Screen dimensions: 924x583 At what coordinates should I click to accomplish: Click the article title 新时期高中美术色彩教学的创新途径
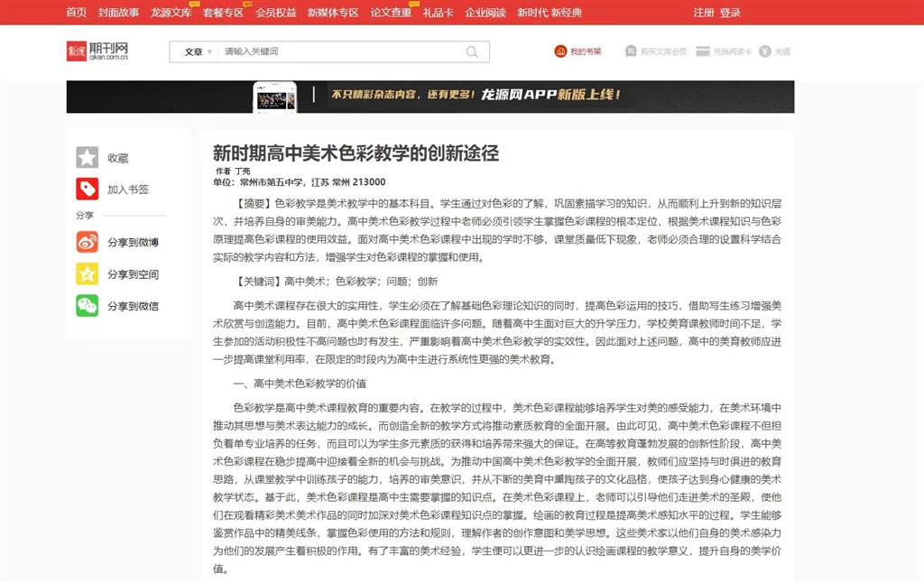coord(356,153)
